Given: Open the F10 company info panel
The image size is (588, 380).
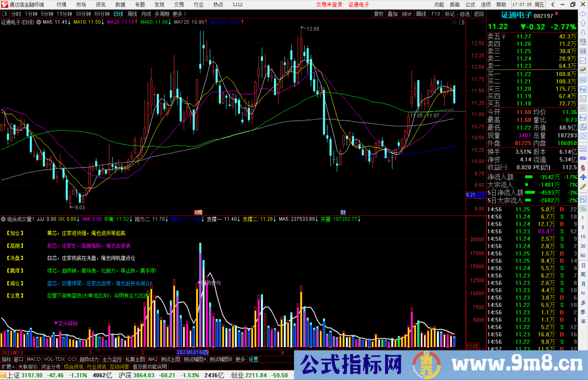Looking at the screenshot, I should pyautogui.click(x=436, y=14).
